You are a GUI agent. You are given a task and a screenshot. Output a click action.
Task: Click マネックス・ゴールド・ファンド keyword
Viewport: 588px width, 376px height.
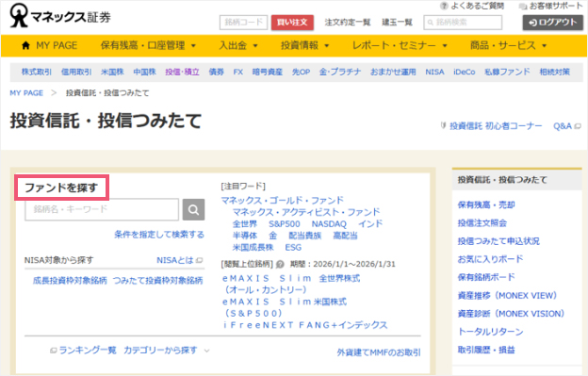pos(283,200)
